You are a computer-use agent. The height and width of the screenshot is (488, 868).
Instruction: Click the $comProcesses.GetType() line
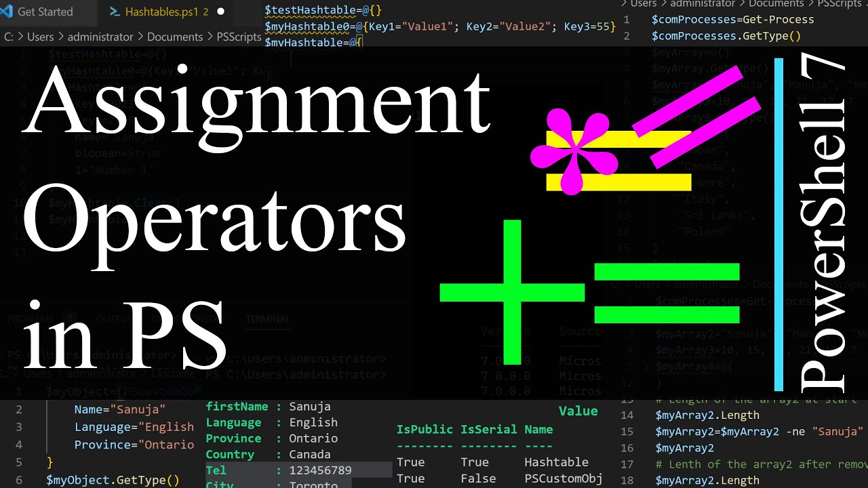[726, 35]
